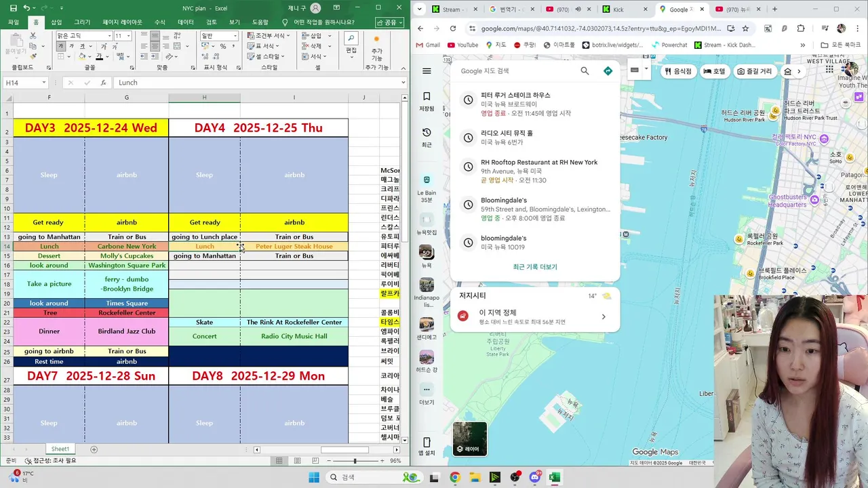Open Chrome's tab search dropdown arrow
Screen dimensions: 868x488
[x=420, y=9]
